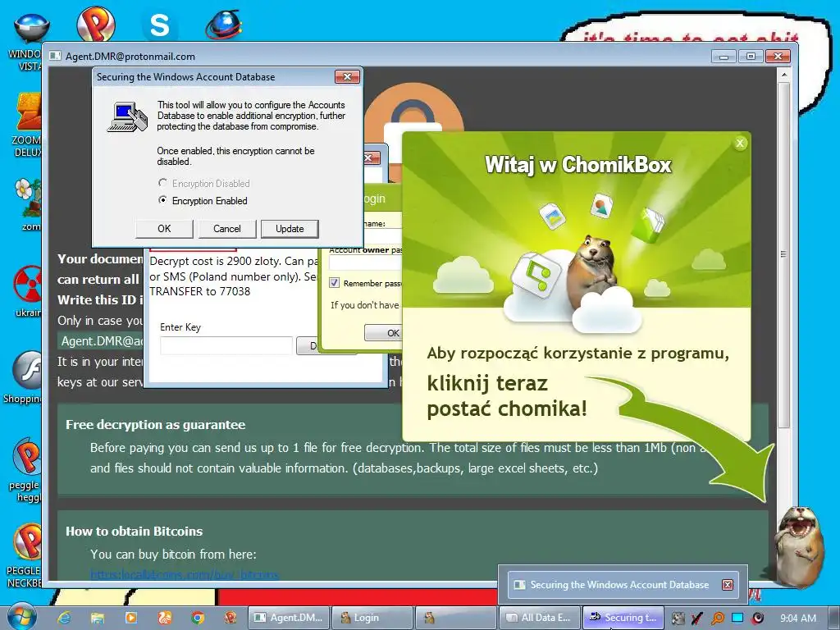This screenshot has width=840, height=630.
Task: Click 'TRANSFER to 77038' text
Action: [200, 291]
